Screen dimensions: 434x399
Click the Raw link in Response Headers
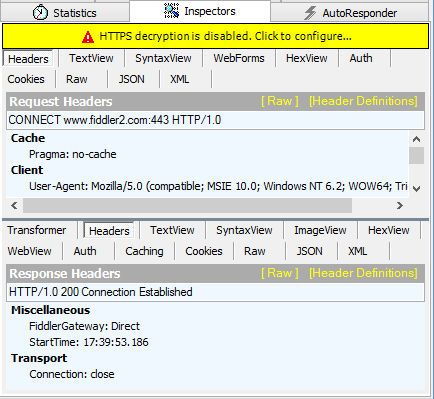tap(280, 273)
